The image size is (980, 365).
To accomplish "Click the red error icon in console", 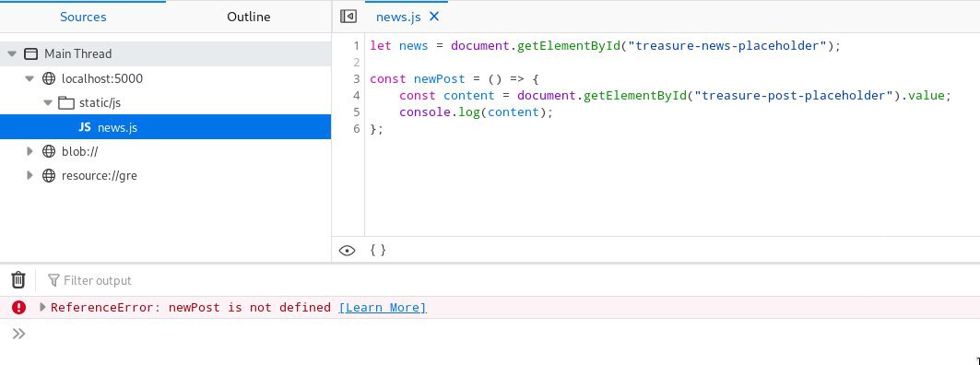I will click(19, 308).
